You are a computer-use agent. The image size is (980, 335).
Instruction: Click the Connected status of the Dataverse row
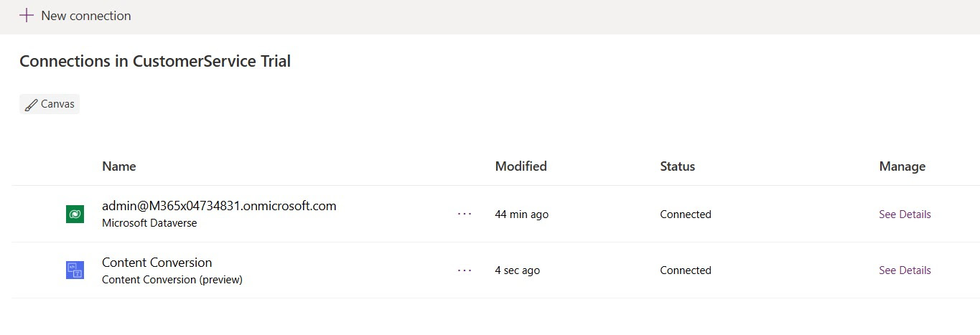(x=686, y=214)
